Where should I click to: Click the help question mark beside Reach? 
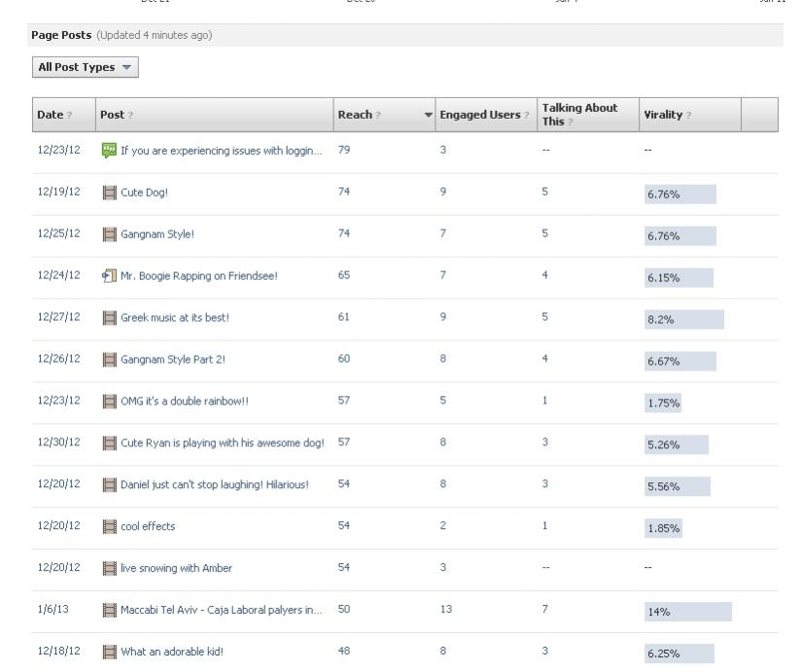click(378, 116)
